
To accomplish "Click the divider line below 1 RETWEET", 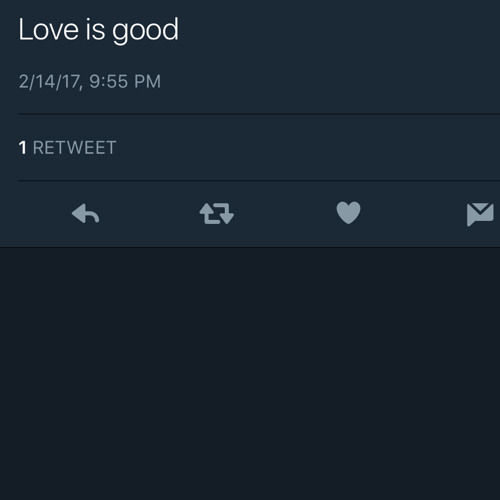I will tap(259, 181).
